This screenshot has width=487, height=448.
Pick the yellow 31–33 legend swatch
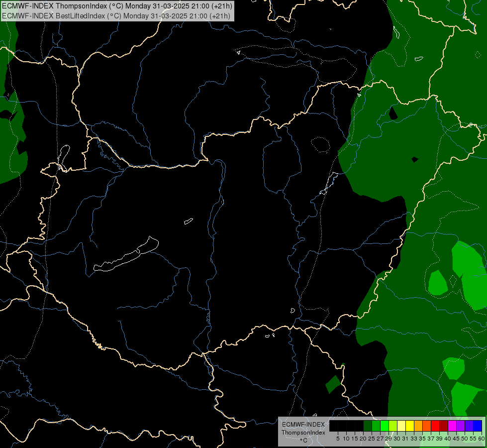[x=410, y=426]
